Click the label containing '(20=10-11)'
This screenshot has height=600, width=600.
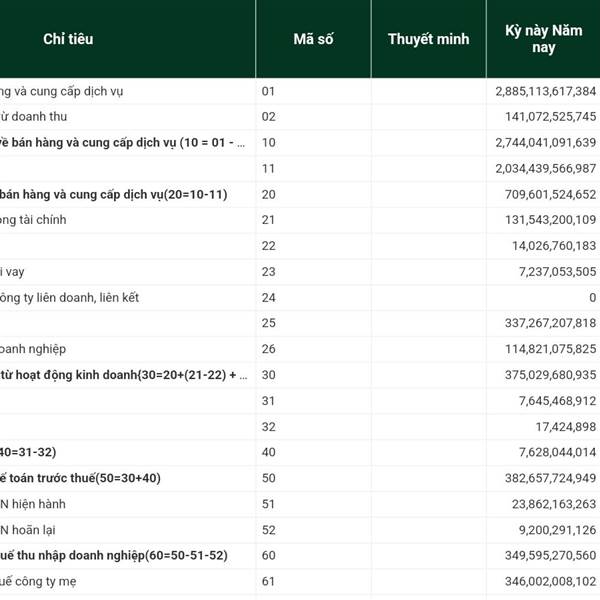coord(114,195)
